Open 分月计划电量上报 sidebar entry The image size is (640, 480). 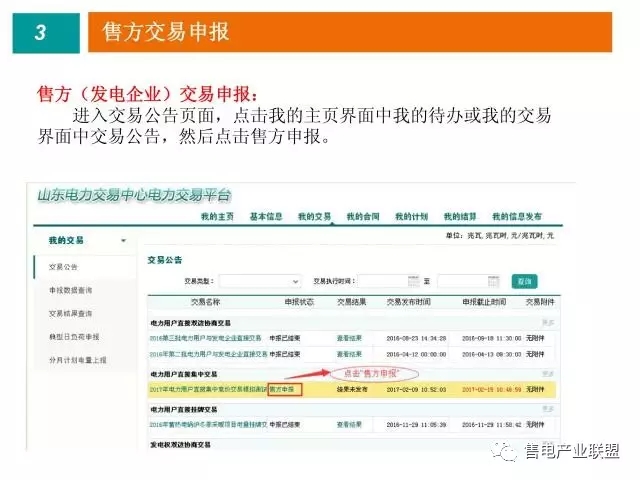tap(76, 360)
